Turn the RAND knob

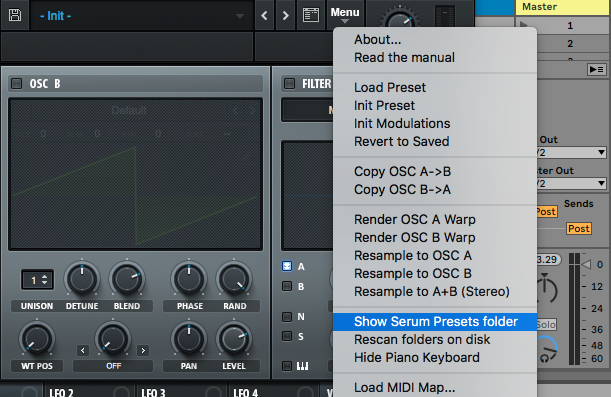point(234,279)
